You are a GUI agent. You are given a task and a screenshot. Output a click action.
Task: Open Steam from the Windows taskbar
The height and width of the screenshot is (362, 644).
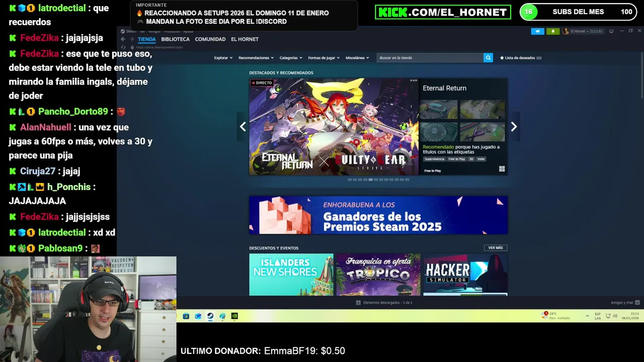click(210, 316)
